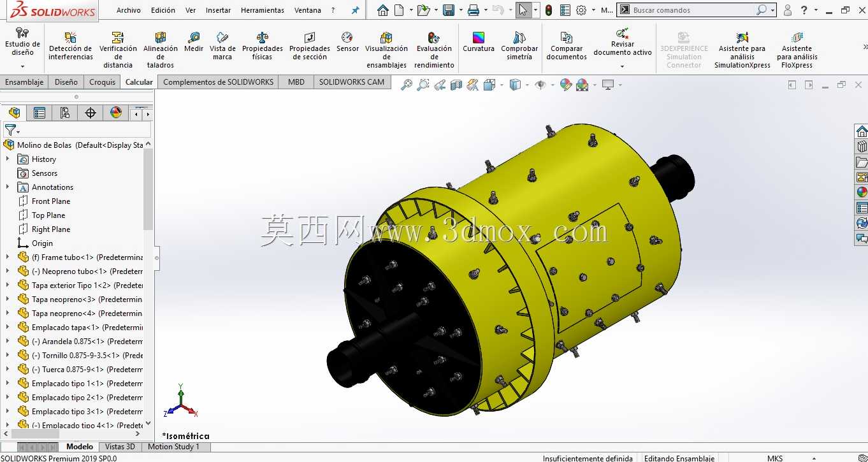Image resolution: width=868 pixels, height=462 pixels.
Task: Expand the Print options arrow
Action: click(485, 10)
